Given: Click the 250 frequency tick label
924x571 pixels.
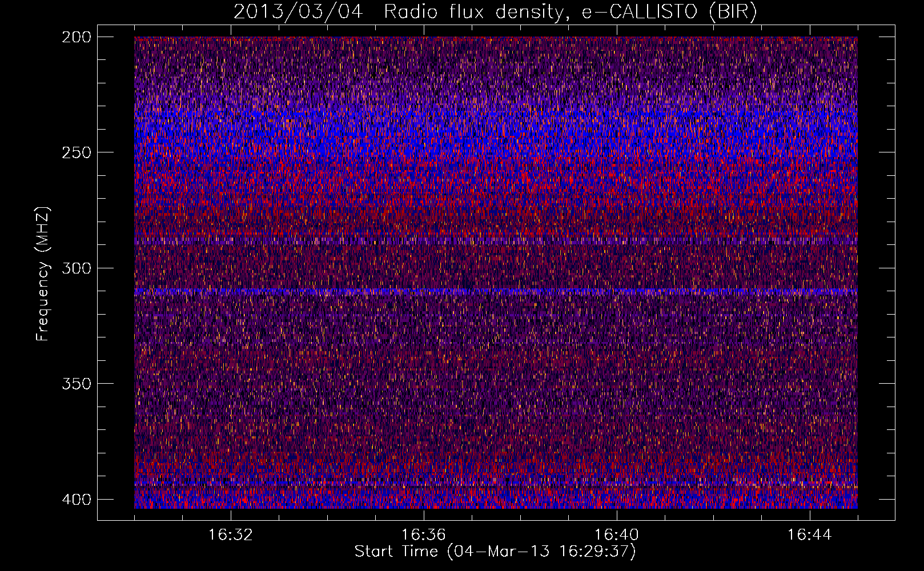Looking at the screenshot, I should point(76,152).
